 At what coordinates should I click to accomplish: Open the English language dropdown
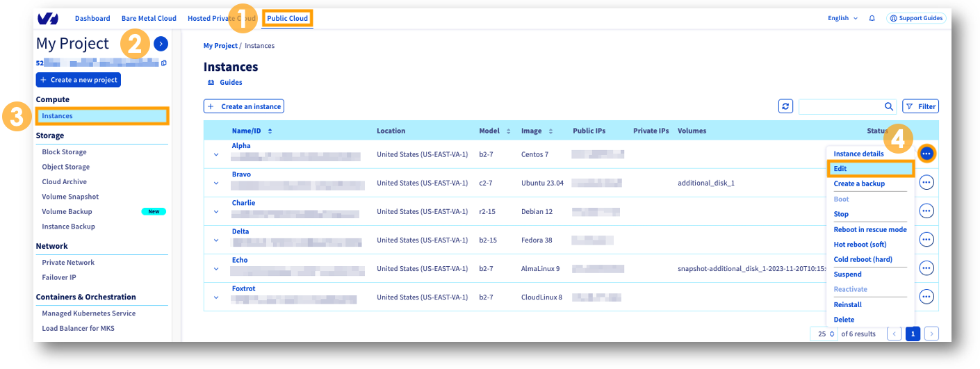[842, 18]
